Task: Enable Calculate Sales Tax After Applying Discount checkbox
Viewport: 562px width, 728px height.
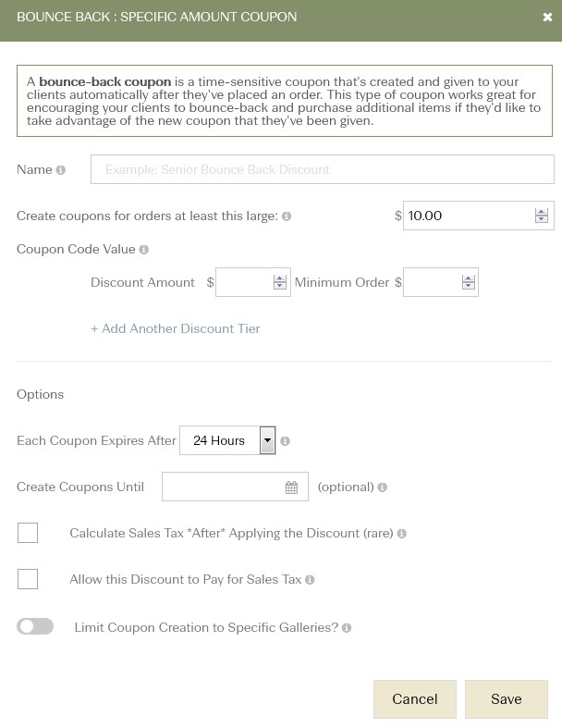Action: tap(28, 533)
